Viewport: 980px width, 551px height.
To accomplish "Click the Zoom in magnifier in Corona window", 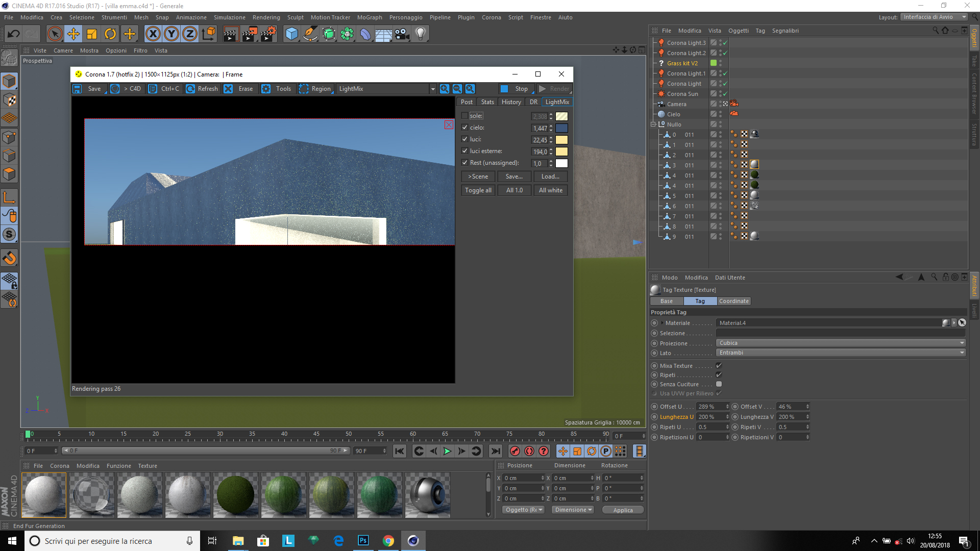I will tap(445, 89).
